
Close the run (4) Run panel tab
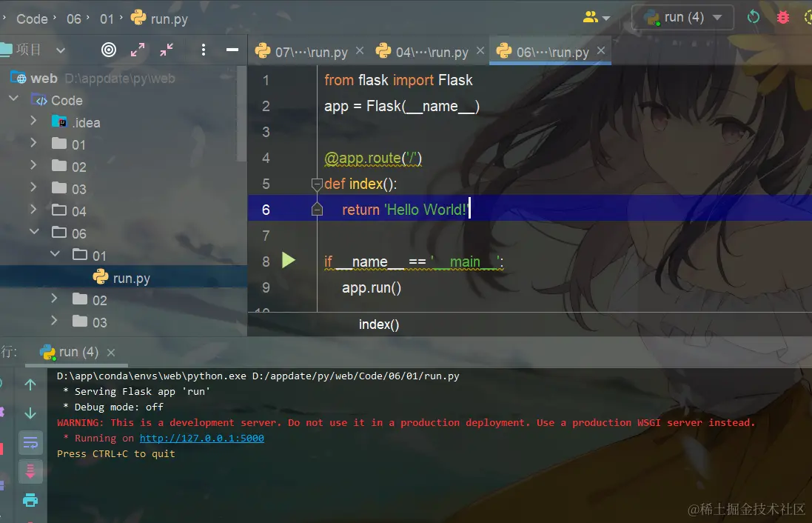coord(111,353)
